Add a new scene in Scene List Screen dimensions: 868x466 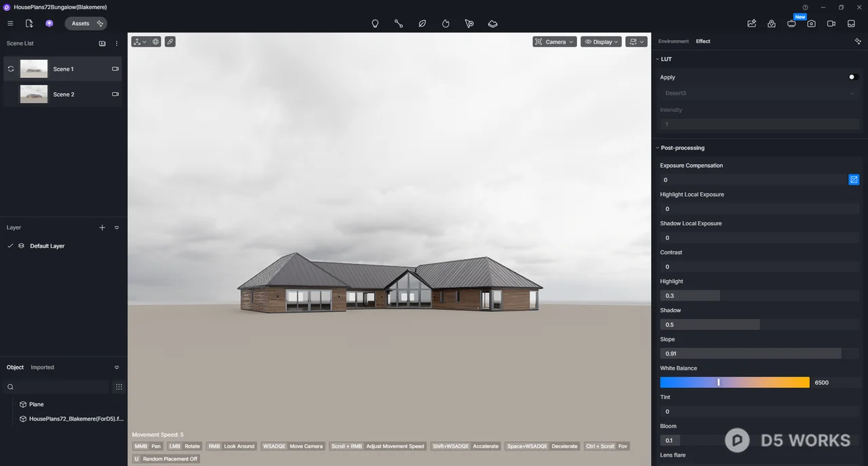(102, 43)
